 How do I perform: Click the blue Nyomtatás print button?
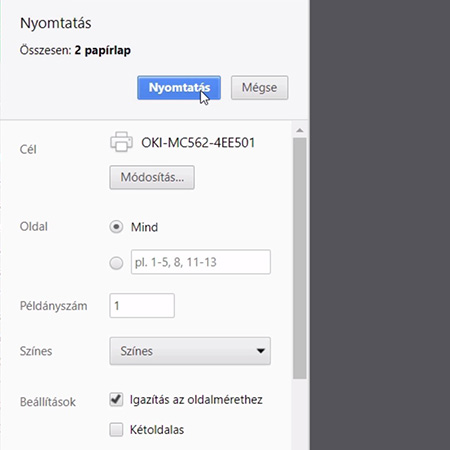[179, 88]
